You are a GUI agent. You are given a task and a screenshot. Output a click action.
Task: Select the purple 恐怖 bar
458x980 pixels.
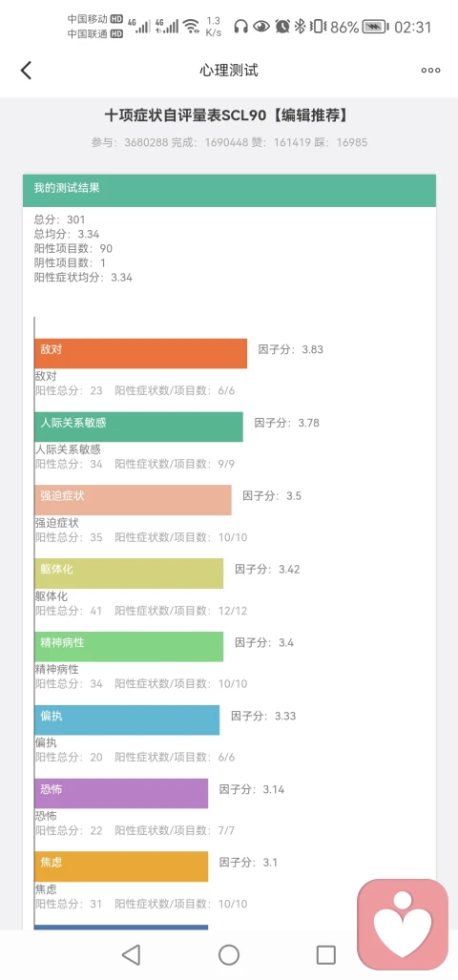121,793
